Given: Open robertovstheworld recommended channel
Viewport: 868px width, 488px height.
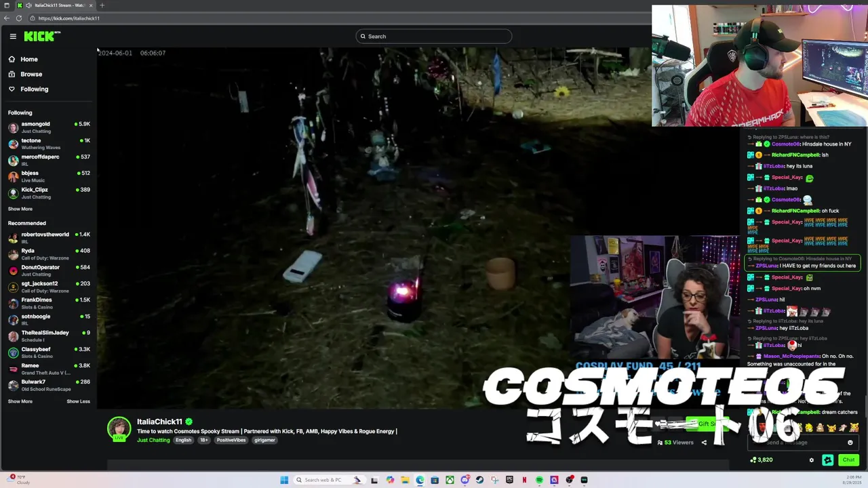Looking at the screenshot, I should tap(49, 237).
